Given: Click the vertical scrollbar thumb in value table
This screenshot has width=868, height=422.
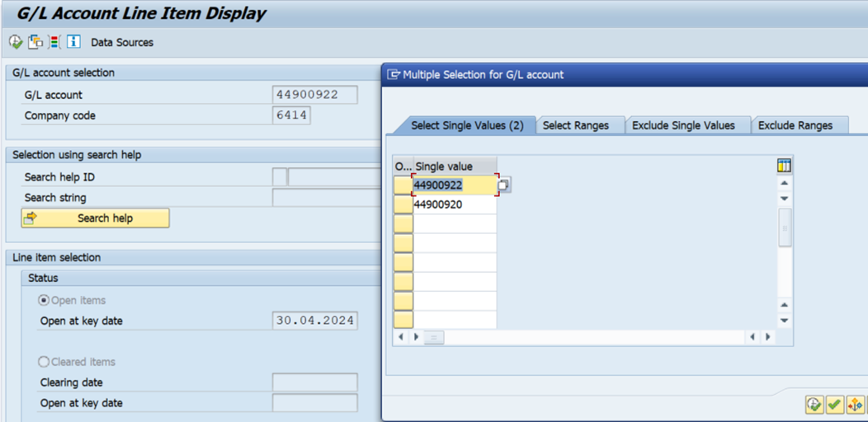Looking at the screenshot, I should click(785, 227).
